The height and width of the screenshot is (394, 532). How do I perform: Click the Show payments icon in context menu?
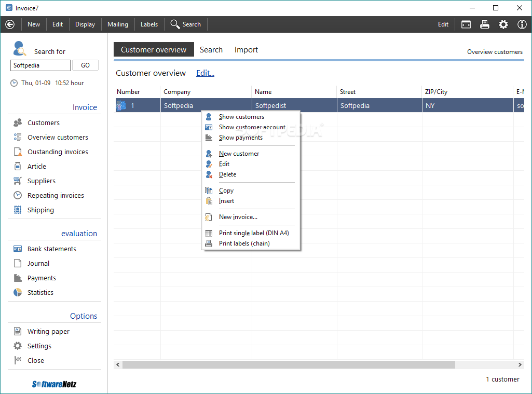click(x=209, y=138)
